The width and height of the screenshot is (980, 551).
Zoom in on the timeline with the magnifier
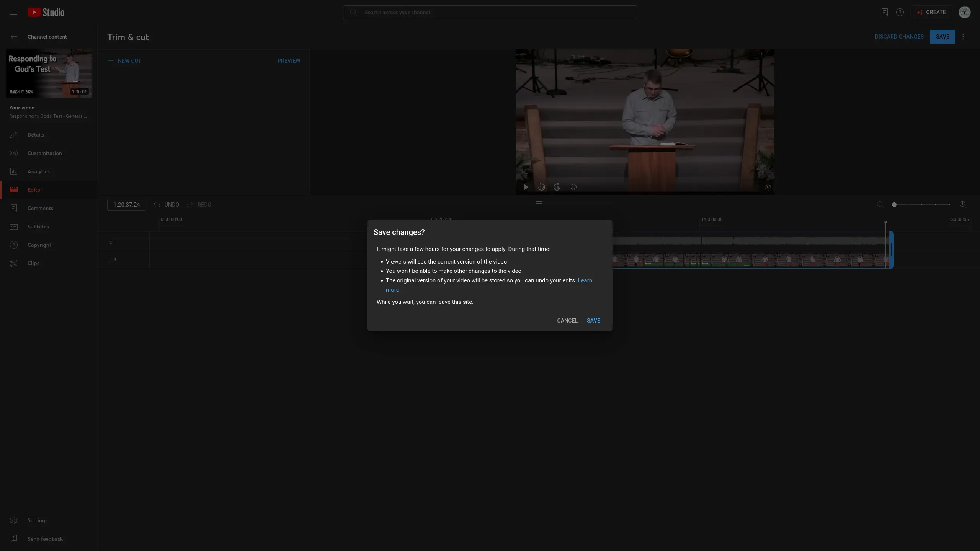coord(963,204)
